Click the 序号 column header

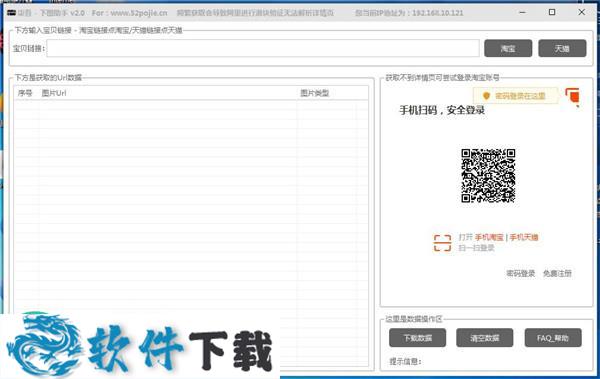click(x=25, y=93)
